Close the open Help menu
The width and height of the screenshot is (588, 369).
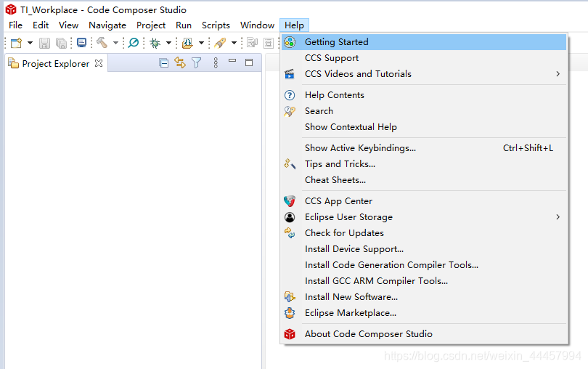295,25
